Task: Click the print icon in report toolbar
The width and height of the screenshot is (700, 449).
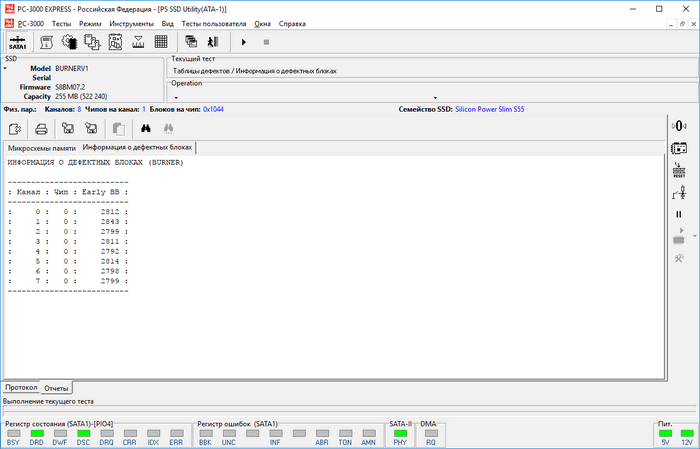Action: [41, 128]
